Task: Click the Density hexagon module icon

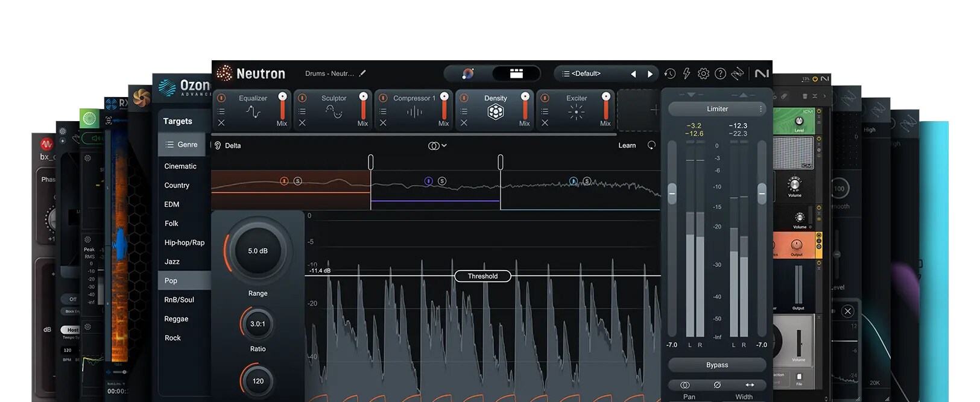Action: [x=496, y=111]
